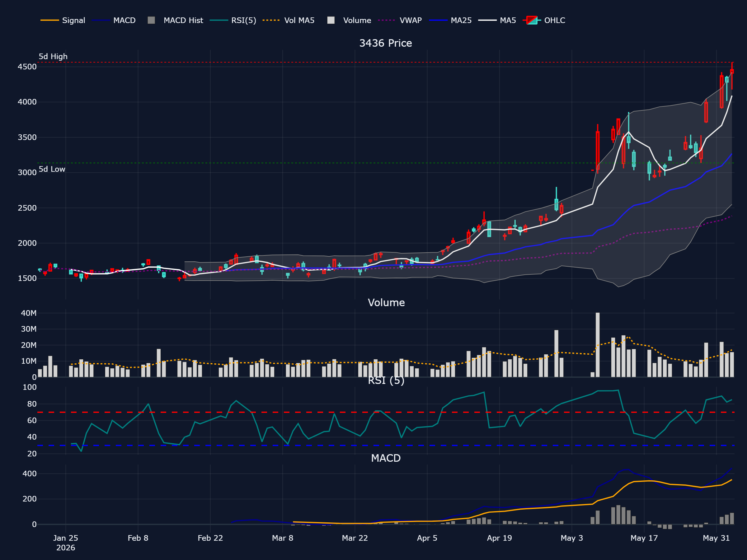Toggle the Vol MA5 legend entry
Screen dimensions: 747x560
289,20
